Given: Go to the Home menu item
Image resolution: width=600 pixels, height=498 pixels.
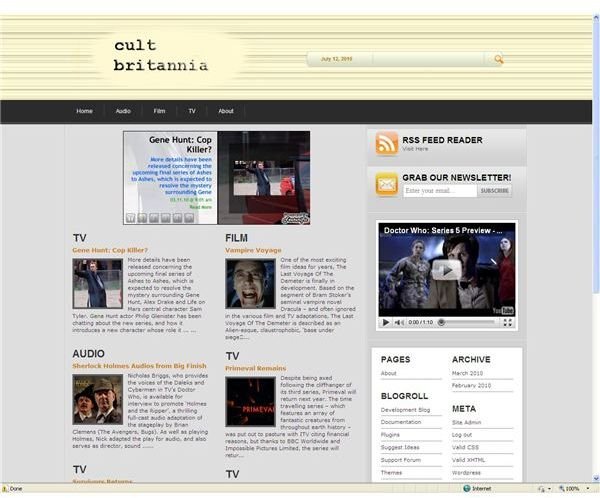Looking at the screenshot, I should pos(84,111).
